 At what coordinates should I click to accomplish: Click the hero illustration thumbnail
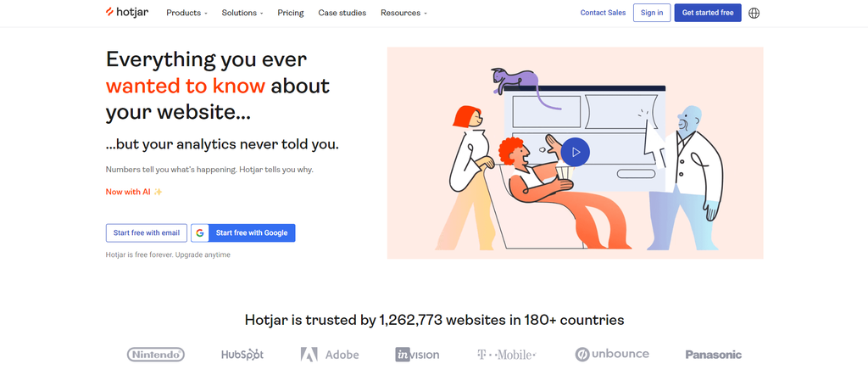pyautogui.click(x=576, y=153)
